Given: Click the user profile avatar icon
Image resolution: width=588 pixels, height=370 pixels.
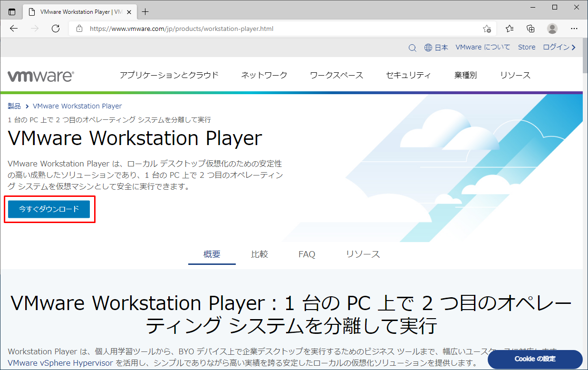Looking at the screenshot, I should 552,29.
